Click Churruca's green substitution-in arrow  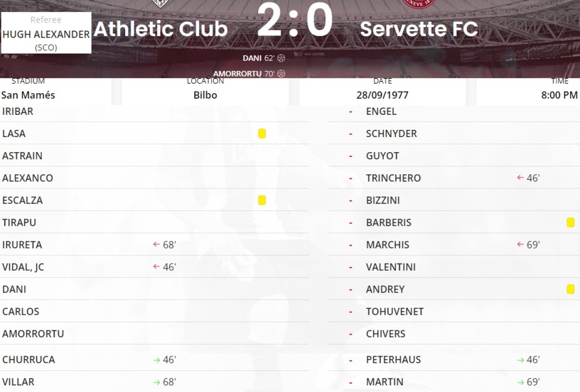coord(157,360)
